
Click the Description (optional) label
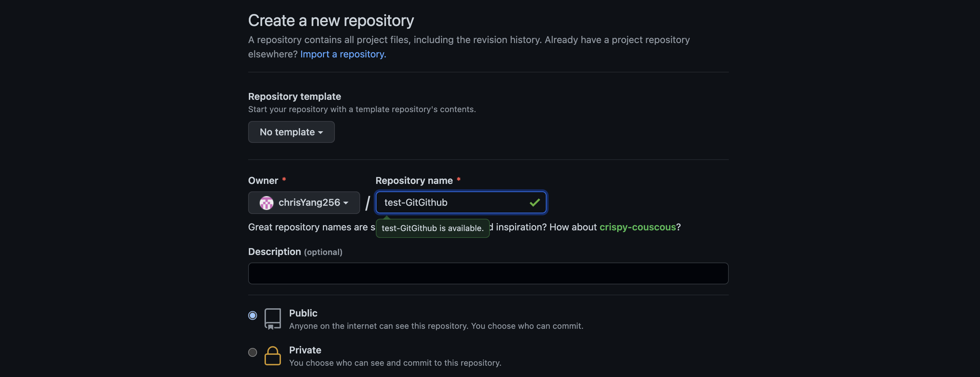(295, 252)
